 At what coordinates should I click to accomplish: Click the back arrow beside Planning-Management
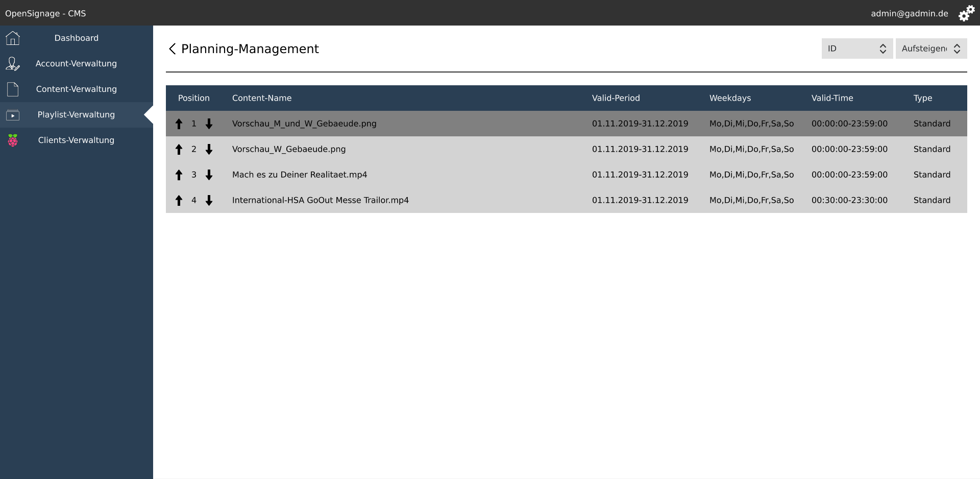(172, 49)
